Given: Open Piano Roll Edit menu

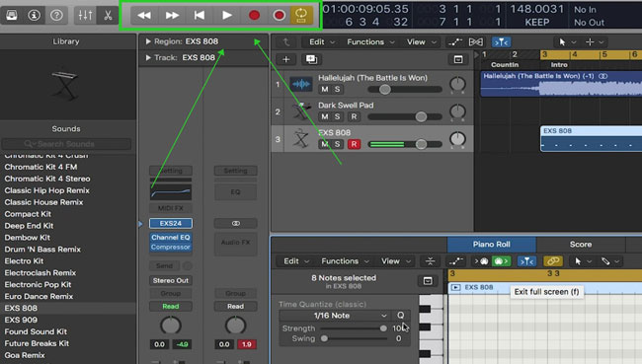Looking at the screenshot, I should (296, 261).
